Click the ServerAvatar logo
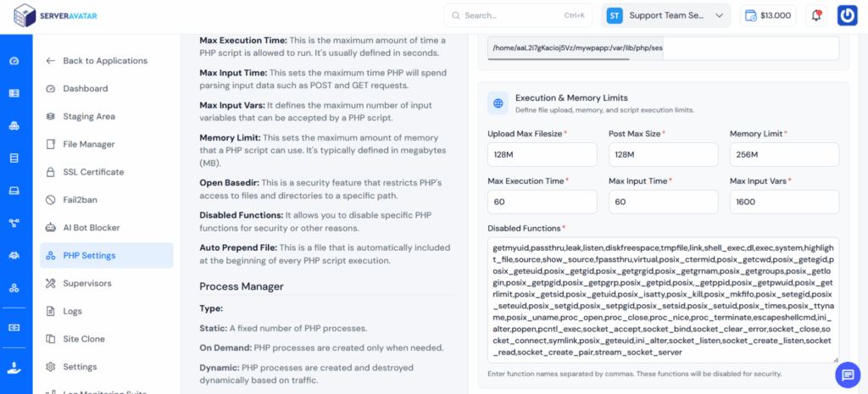The height and width of the screenshot is (394, 868). 55,16
